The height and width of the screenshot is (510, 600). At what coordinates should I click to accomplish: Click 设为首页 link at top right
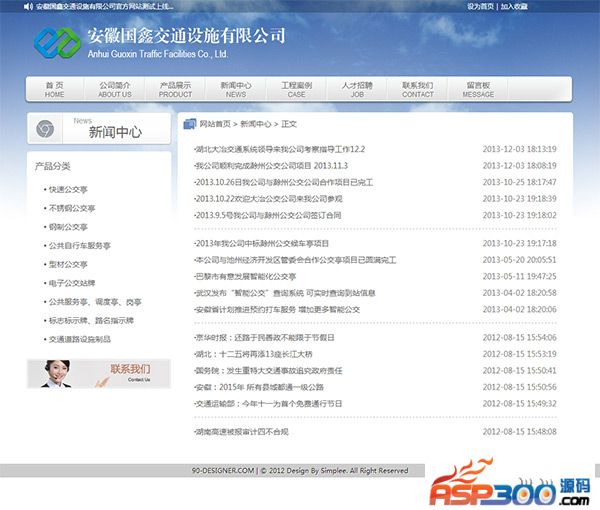pyautogui.click(x=480, y=6)
